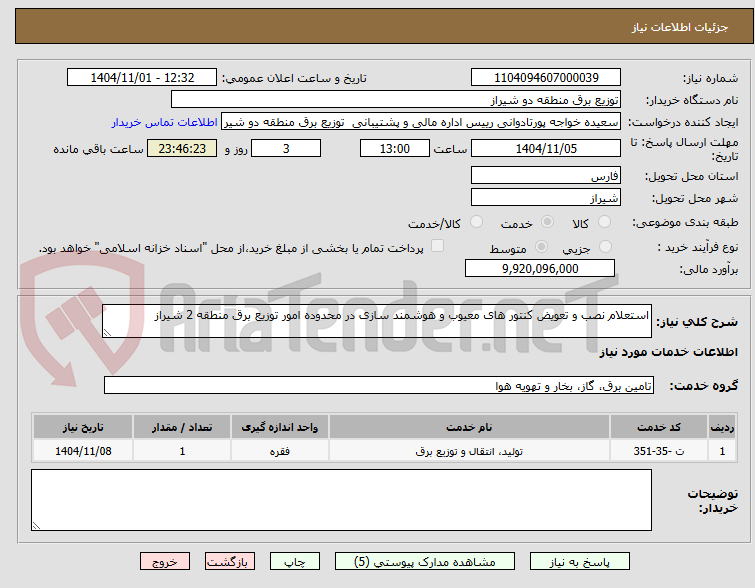
Task: Click the پاسخ به نیاز button
Action: pos(579,562)
